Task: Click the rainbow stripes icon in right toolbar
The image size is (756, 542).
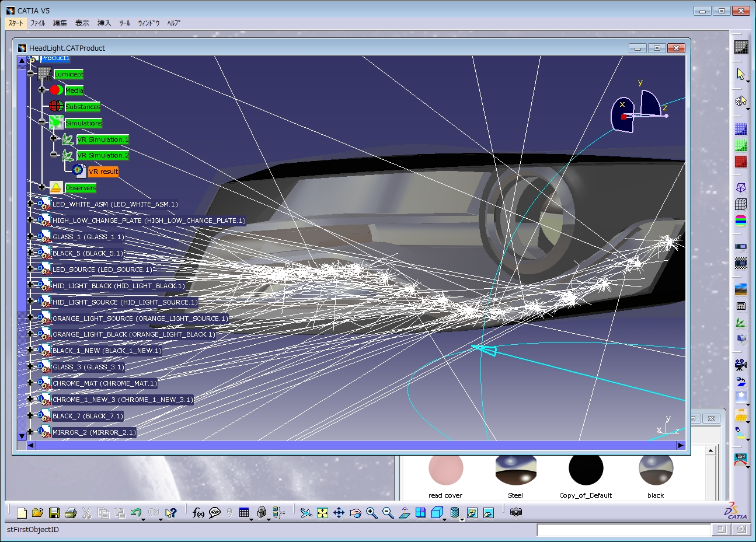Action: click(x=741, y=221)
